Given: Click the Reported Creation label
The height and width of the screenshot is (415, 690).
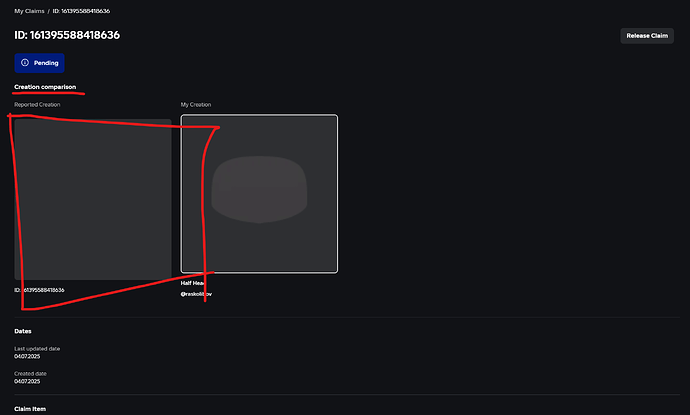Looking at the screenshot, I should point(37,105).
